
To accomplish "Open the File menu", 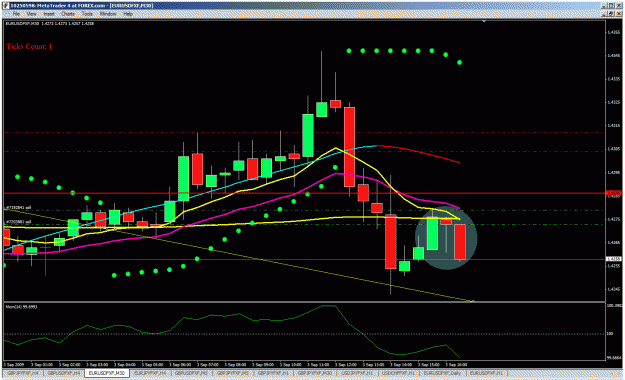I will click(x=16, y=14).
